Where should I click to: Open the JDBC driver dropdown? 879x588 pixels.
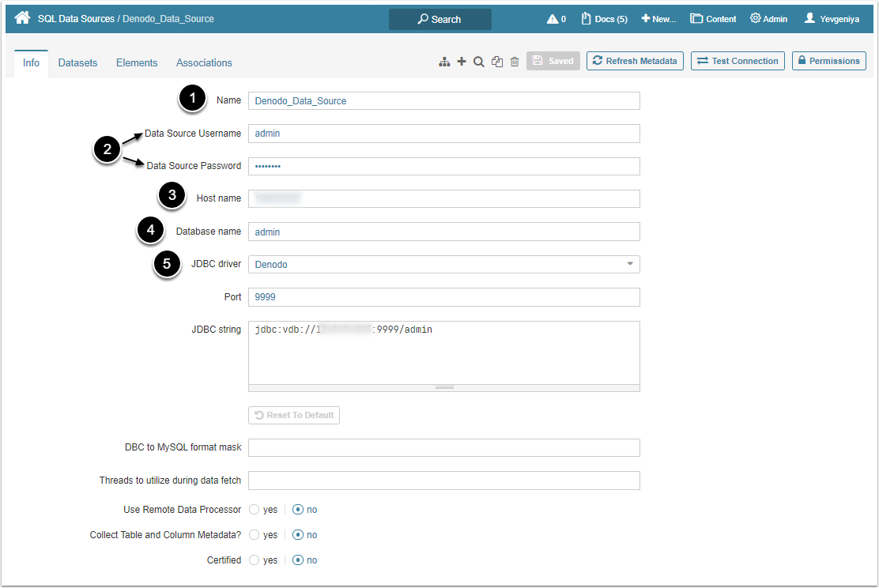[444, 265]
